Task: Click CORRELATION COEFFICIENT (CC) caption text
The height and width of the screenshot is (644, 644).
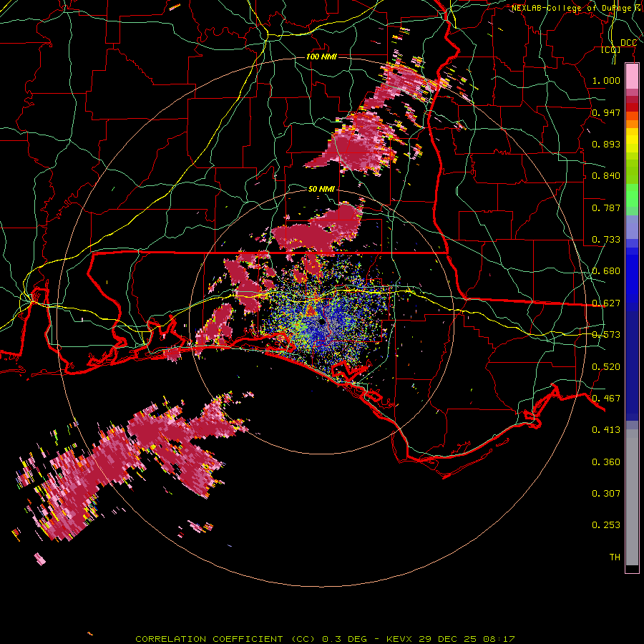Action: (x=225, y=639)
